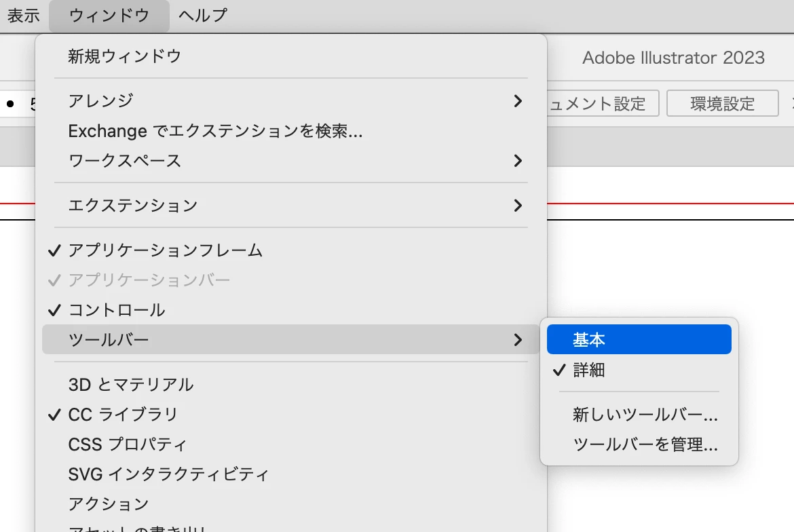Image resolution: width=794 pixels, height=532 pixels.
Task: Open SVG インタラクティビティ panel
Action: pos(290,474)
